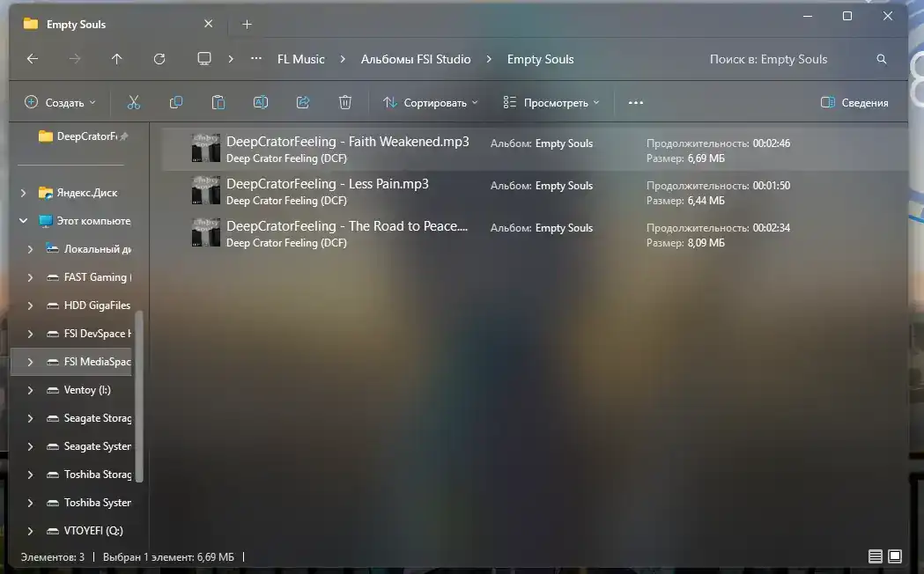Click the This PC monitor icon in address bar

[x=203, y=59]
